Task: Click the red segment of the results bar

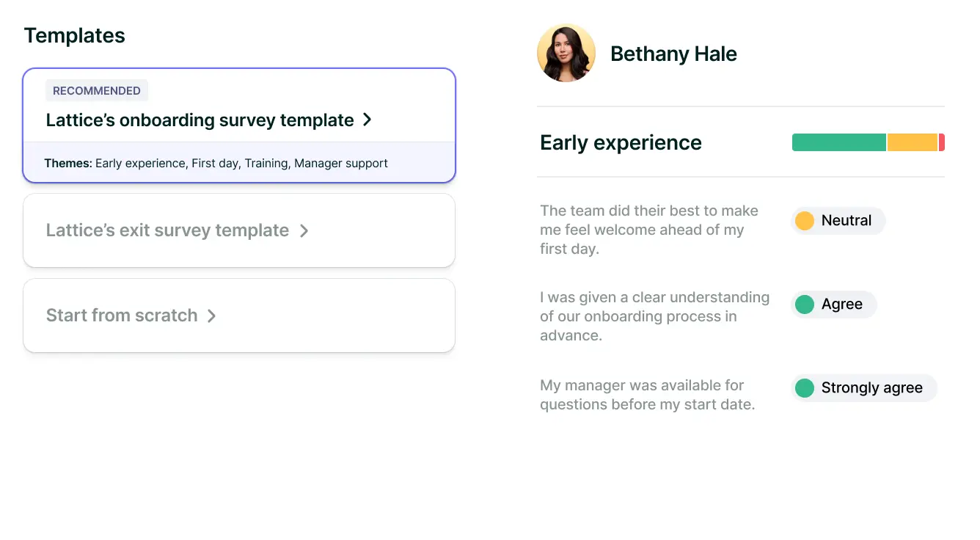Action: point(942,142)
